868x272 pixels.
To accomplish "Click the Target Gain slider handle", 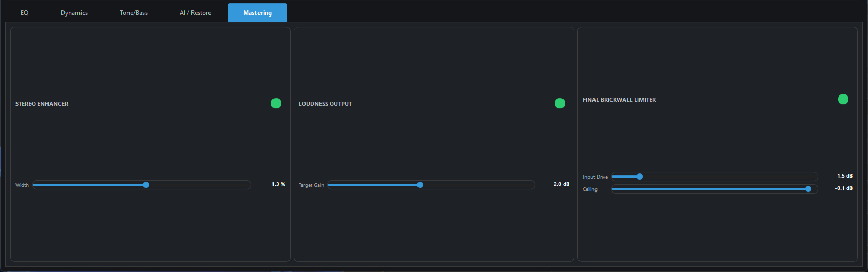I will coord(420,185).
